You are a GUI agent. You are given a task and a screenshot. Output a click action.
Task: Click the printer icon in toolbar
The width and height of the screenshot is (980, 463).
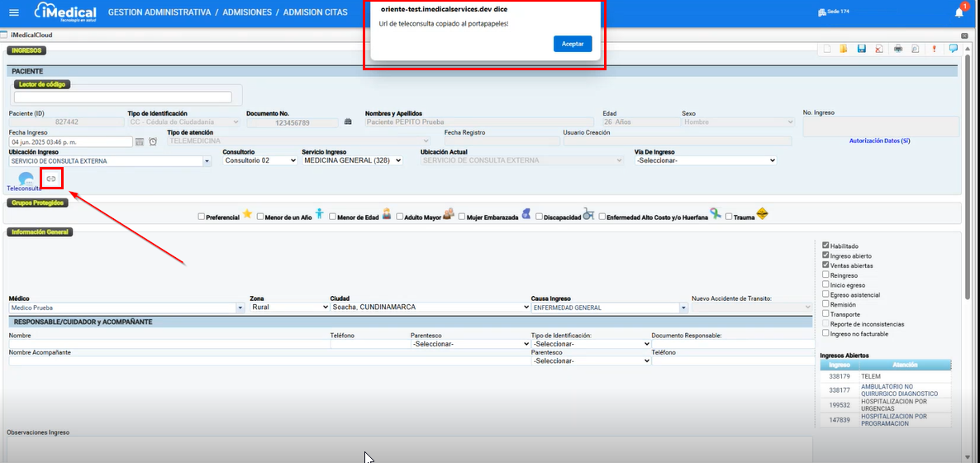click(x=897, y=49)
